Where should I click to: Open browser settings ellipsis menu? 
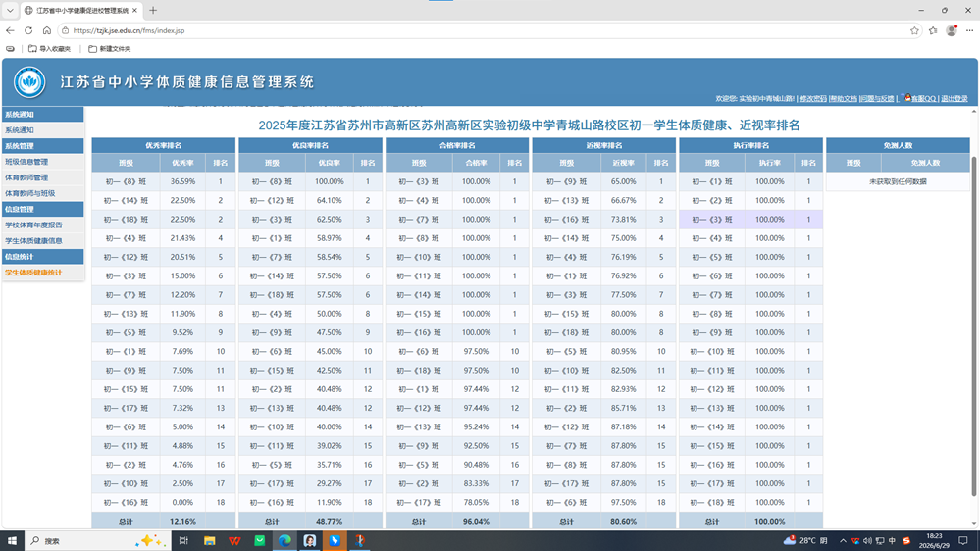pos(969,30)
